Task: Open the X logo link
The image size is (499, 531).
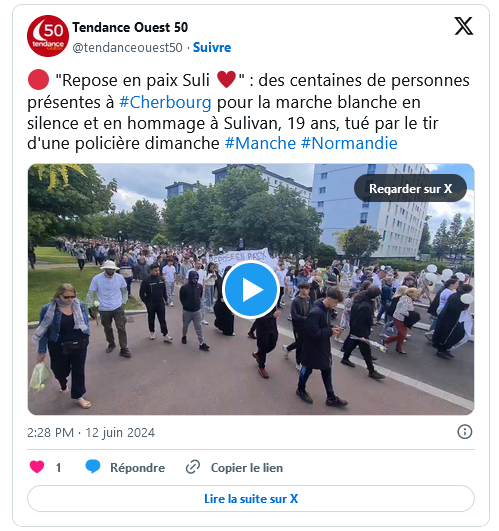Action: click(463, 26)
